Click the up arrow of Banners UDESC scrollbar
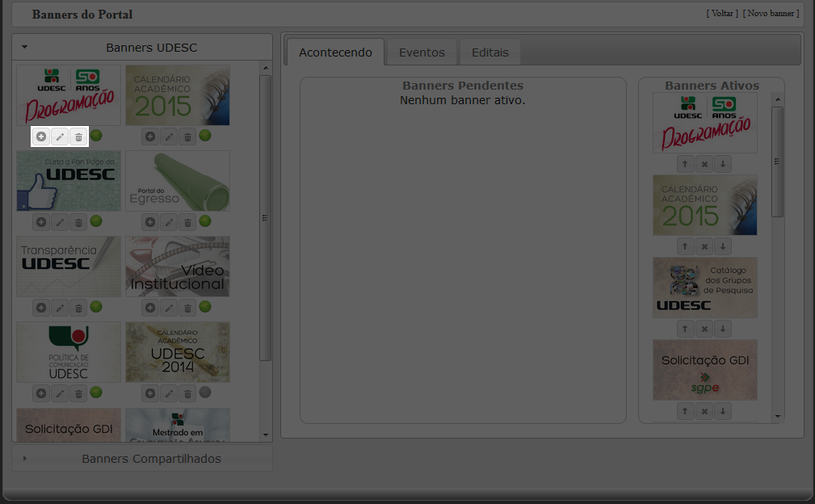 click(x=266, y=68)
